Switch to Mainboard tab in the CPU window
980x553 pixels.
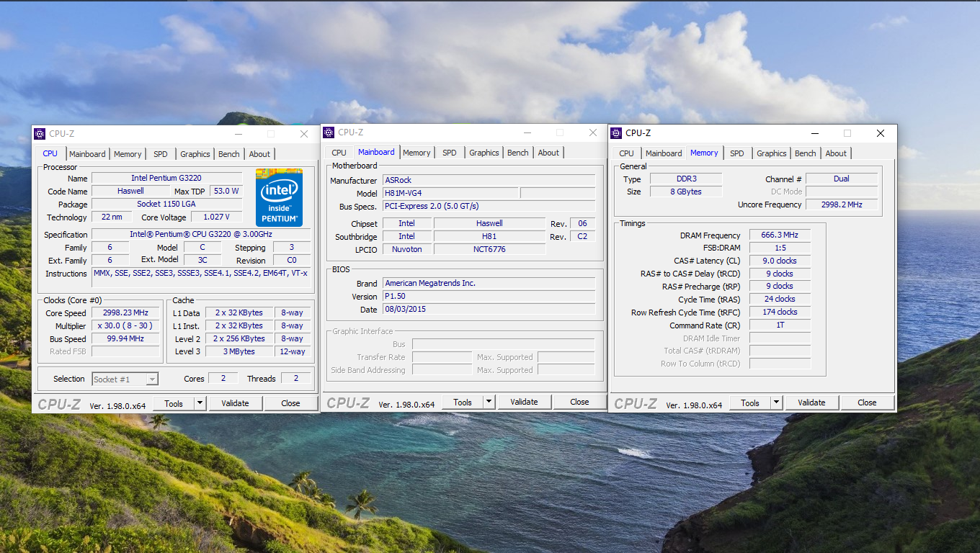coord(87,154)
